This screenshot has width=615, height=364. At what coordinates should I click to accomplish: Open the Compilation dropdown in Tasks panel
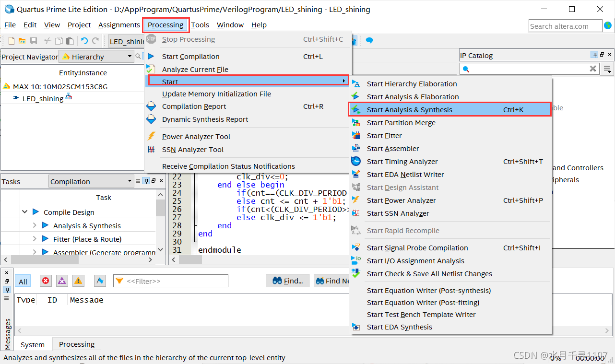tap(91, 181)
